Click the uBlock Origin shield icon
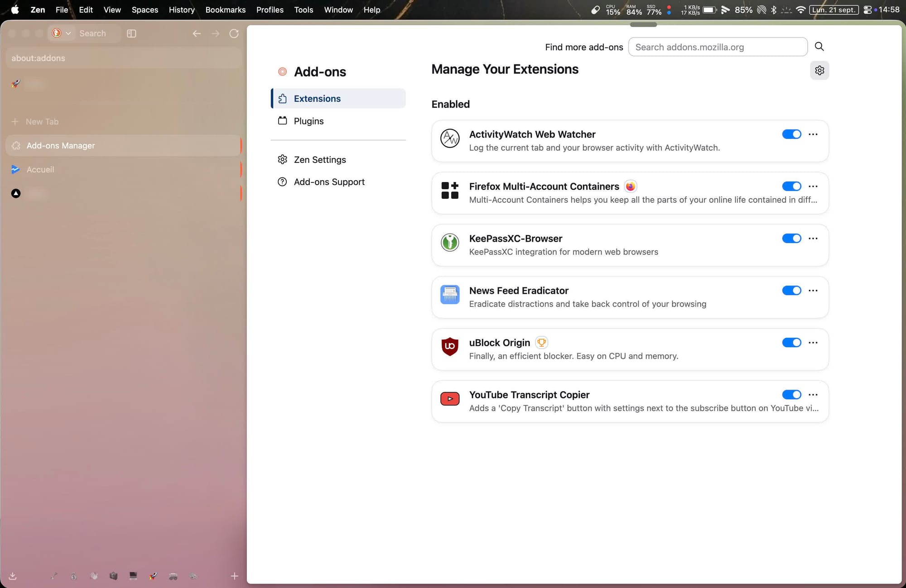 (450, 347)
